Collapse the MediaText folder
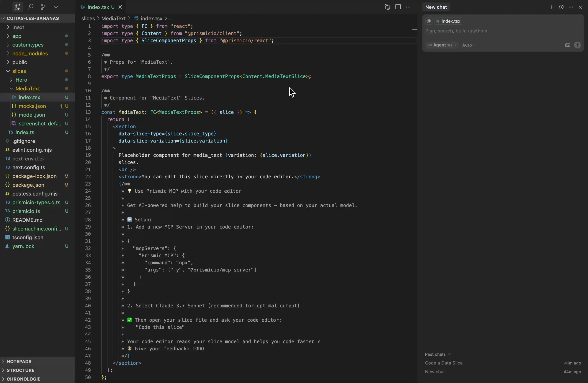 [x=28, y=89]
